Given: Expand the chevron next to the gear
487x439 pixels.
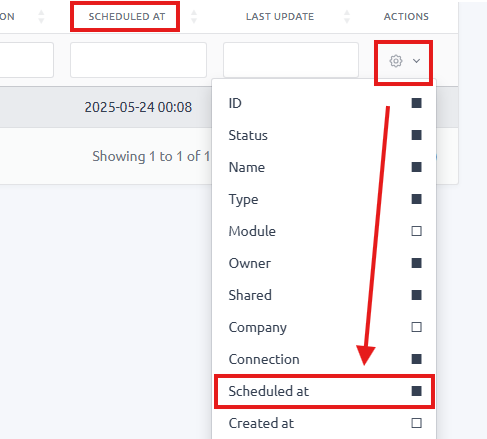Looking at the screenshot, I should [x=416, y=61].
